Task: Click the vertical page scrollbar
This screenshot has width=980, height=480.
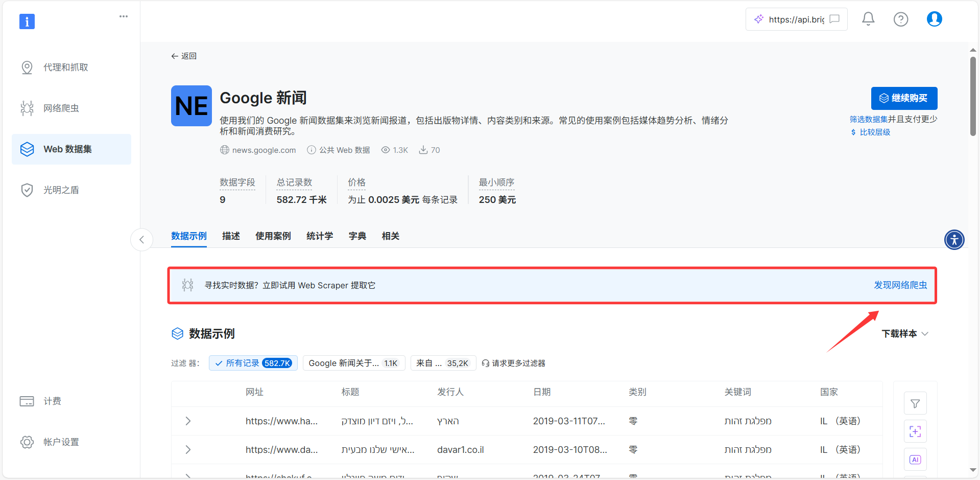Action: (973, 97)
